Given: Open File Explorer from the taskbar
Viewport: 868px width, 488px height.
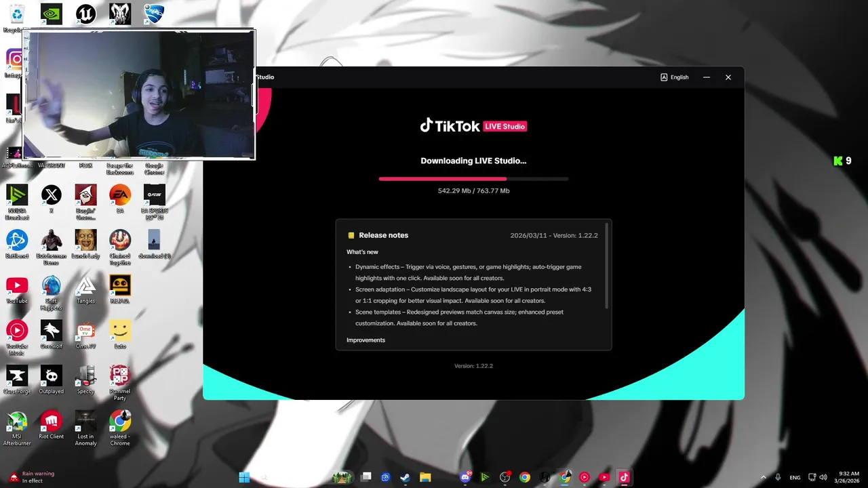Looking at the screenshot, I should coord(425,477).
